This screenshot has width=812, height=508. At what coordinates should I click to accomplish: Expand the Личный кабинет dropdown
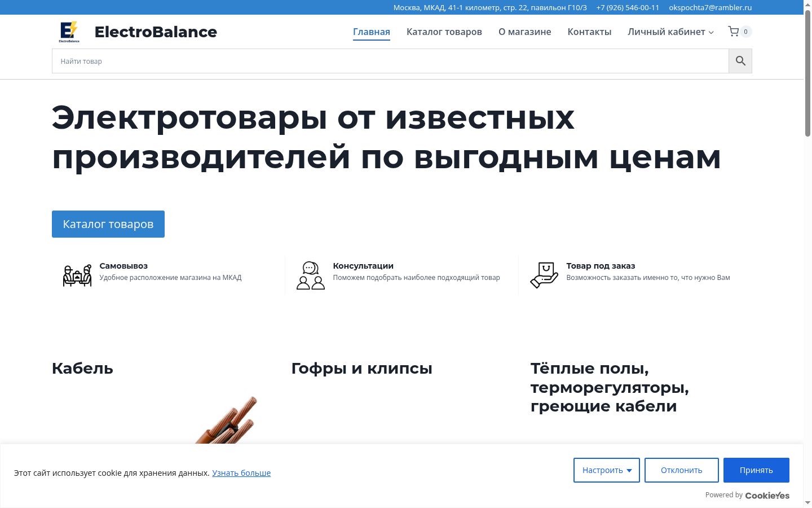670,32
